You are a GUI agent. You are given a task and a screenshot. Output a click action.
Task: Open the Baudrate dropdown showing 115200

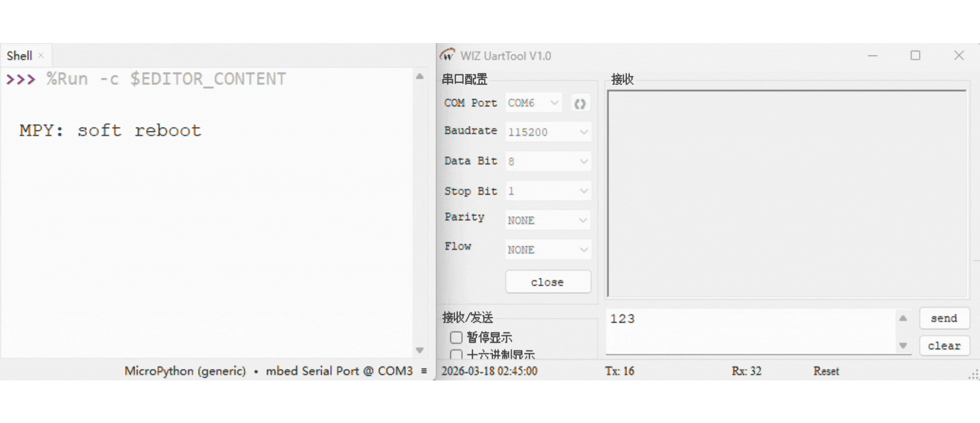548,132
